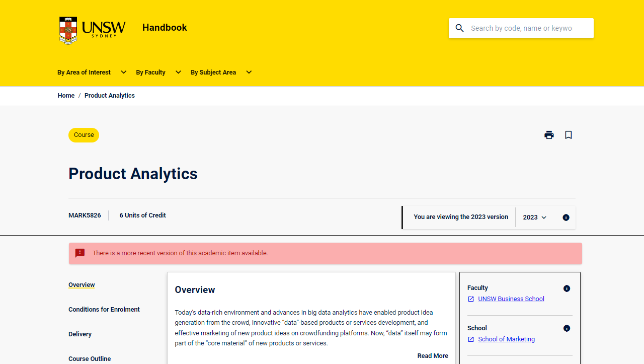Image resolution: width=644 pixels, height=364 pixels.
Task: Bookmark the Product Analytics course
Action: (569, 135)
